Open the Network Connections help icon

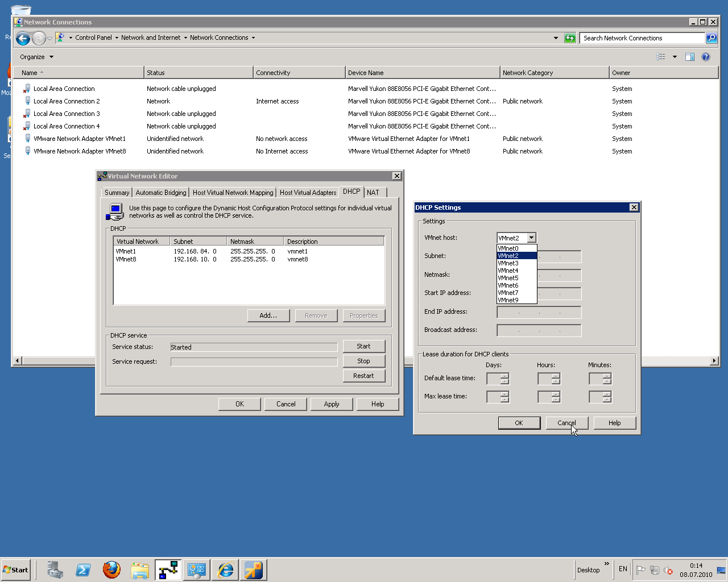(706, 57)
